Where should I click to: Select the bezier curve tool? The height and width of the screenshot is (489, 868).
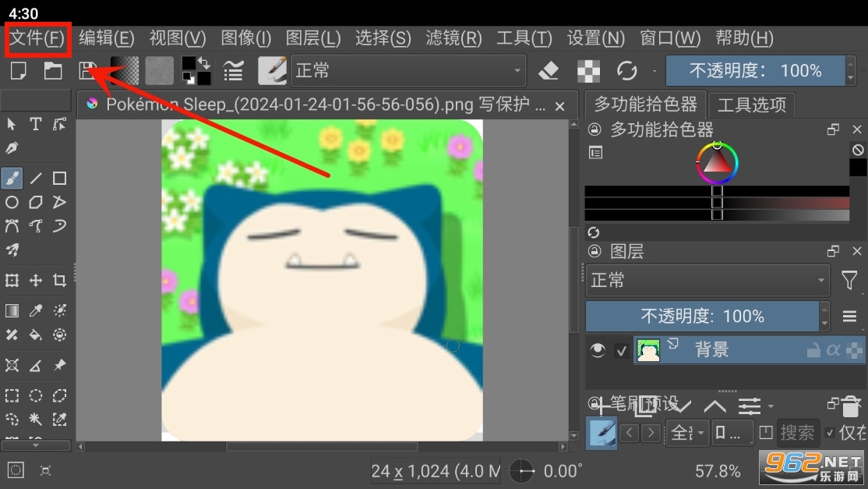click(x=12, y=226)
